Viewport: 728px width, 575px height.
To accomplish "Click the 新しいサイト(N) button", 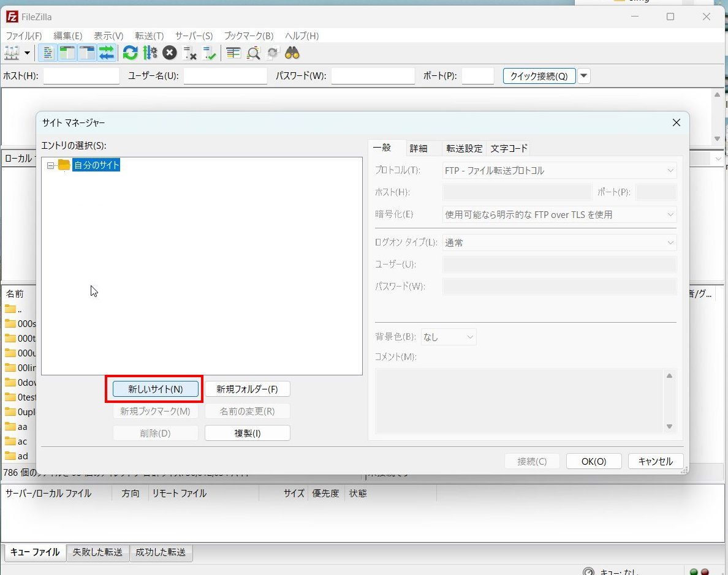I will tap(156, 389).
